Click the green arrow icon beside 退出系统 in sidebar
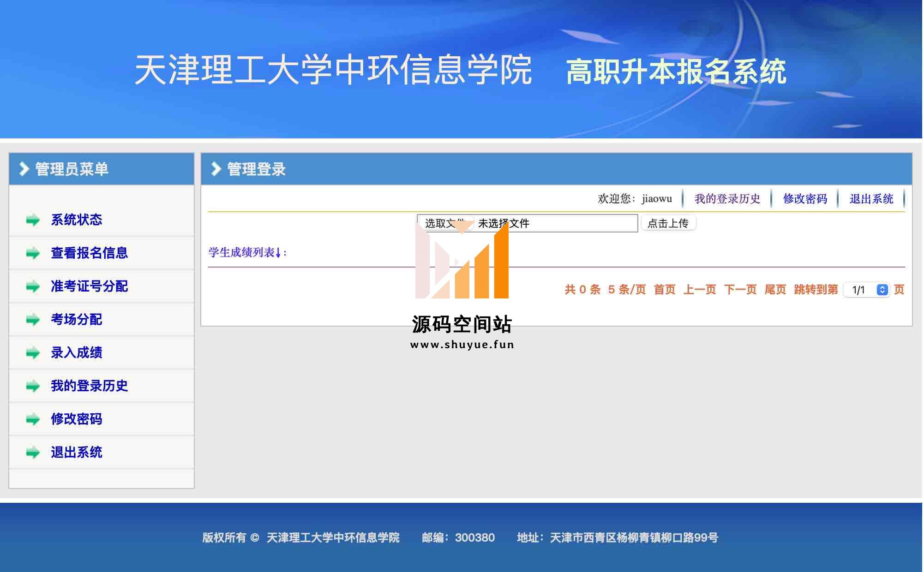Image resolution: width=924 pixels, height=572 pixels. [x=33, y=453]
